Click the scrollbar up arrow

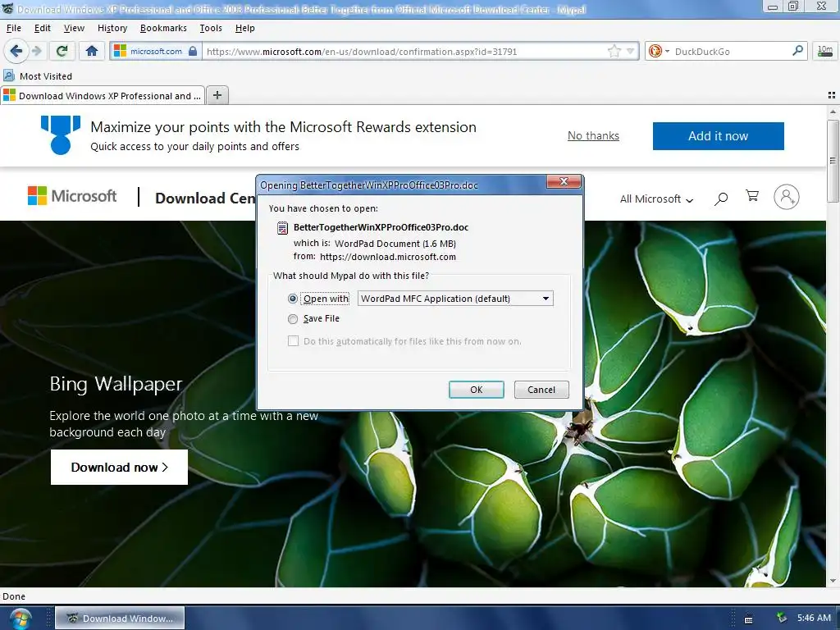[x=832, y=112]
